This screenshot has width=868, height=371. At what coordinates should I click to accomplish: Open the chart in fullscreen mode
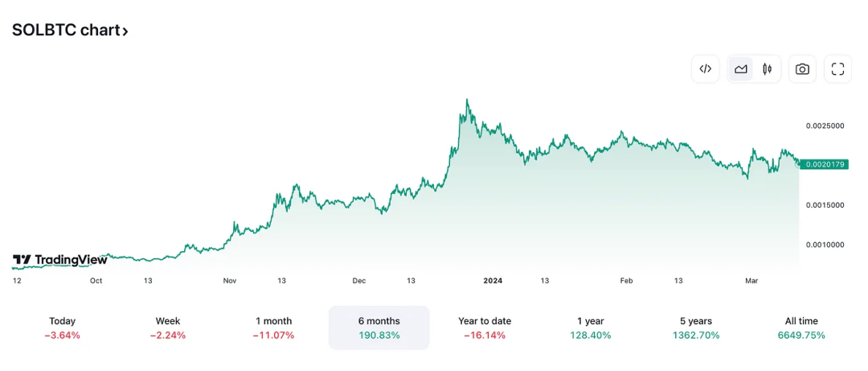pyautogui.click(x=837, y=69)
